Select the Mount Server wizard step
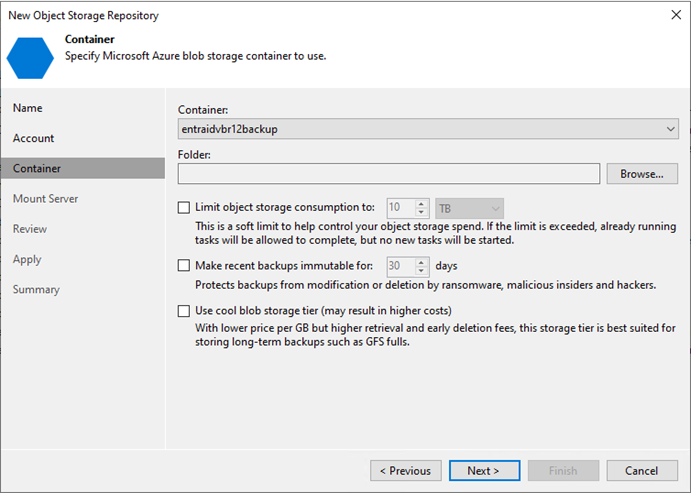Screen dimensions: 691x493 tap(45, 199)
